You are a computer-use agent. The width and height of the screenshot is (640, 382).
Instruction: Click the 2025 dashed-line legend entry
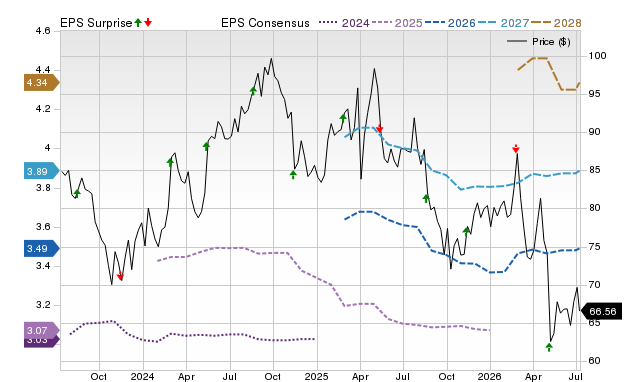pos(397,23)
